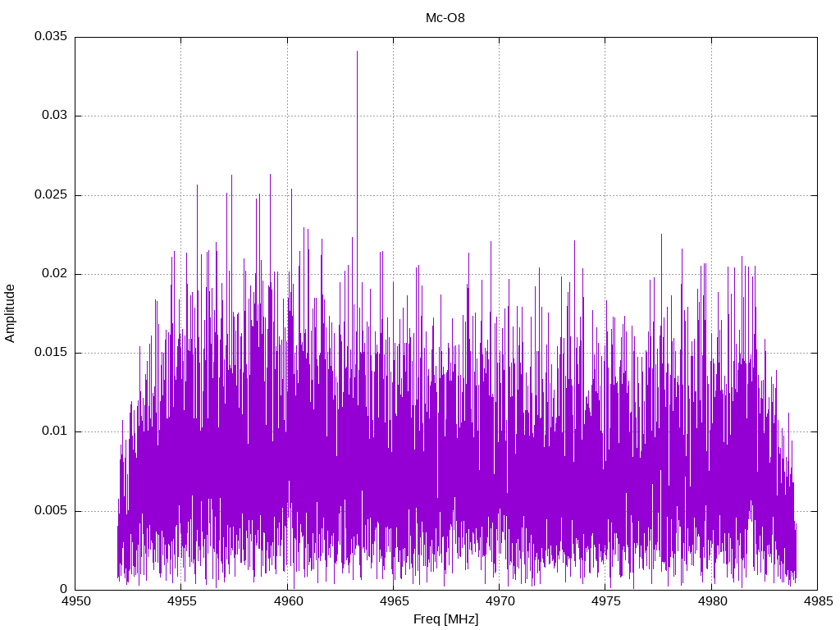Click the 0 y-axis tick label

63,590
